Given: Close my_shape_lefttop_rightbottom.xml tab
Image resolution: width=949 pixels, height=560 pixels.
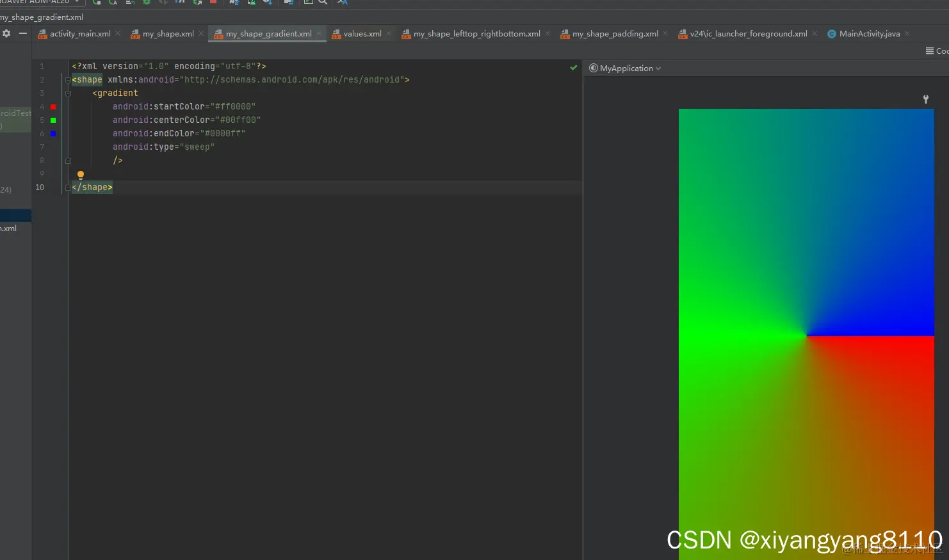Looking at the screenshot, I should tap(547, 33).
